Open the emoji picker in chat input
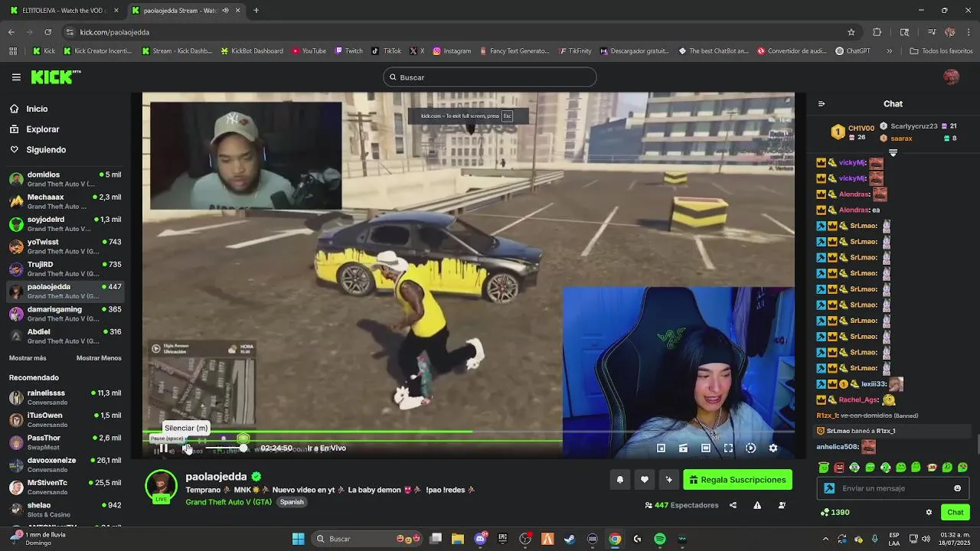This screenshot has height=551, width=980. [957, 488]
